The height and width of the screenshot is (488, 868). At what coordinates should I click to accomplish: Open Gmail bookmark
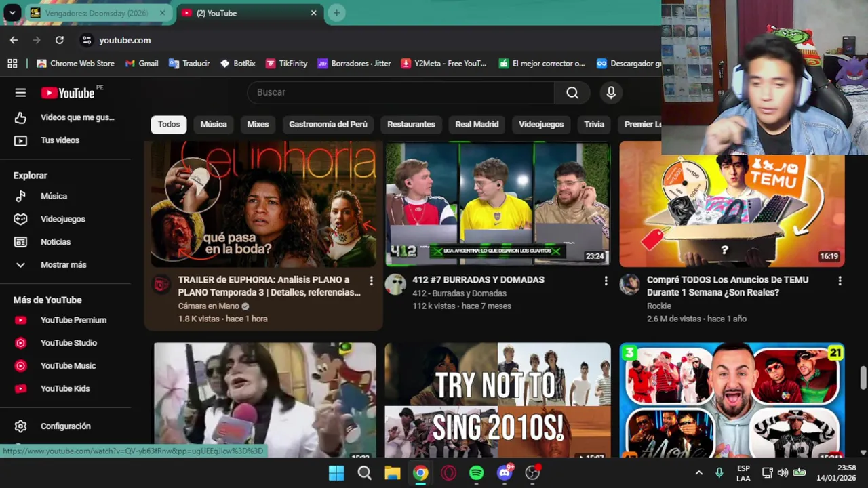142,63
